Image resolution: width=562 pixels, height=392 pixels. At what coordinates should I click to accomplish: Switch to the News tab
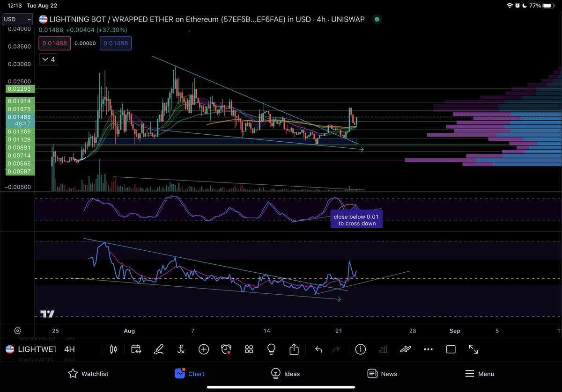[382, 373]
